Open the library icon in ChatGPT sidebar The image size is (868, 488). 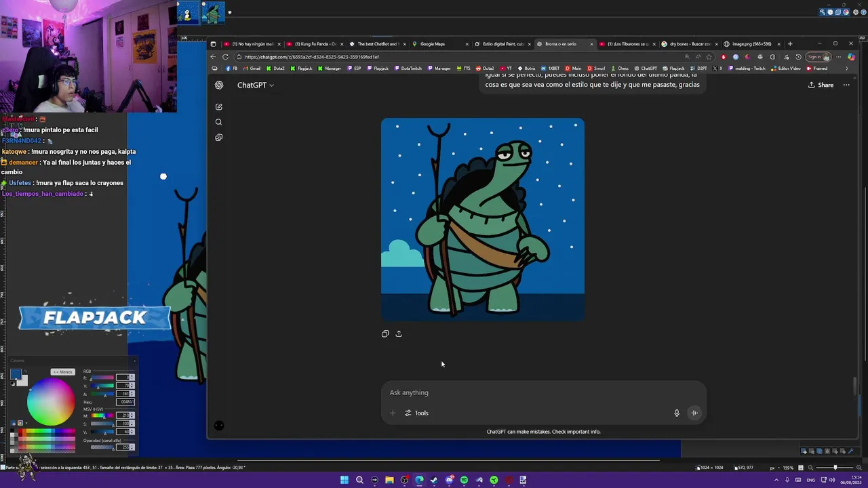218,138
